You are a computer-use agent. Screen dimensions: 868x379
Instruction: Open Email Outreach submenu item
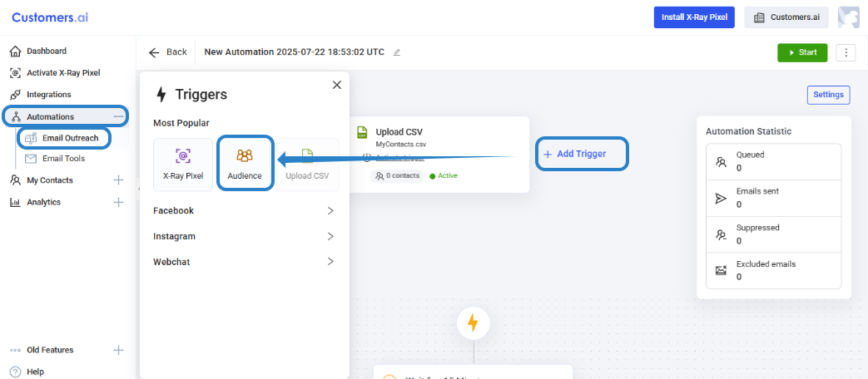[70, 138]
